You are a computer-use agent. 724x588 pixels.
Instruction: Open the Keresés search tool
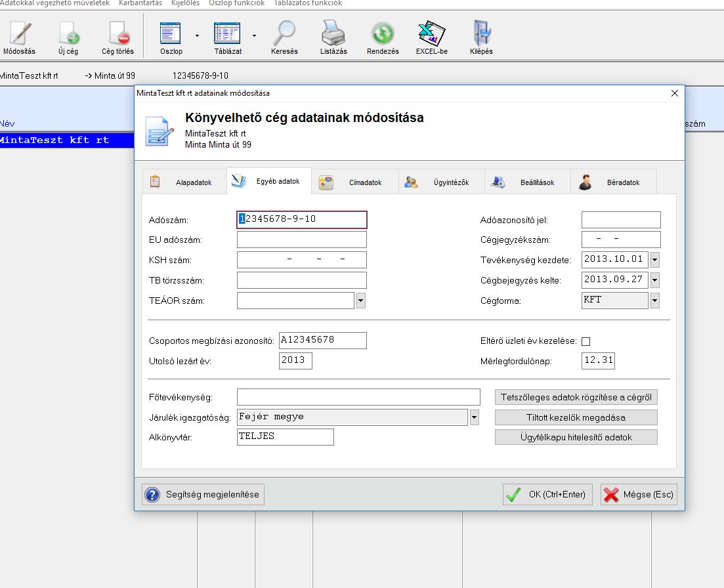[284, 37]
